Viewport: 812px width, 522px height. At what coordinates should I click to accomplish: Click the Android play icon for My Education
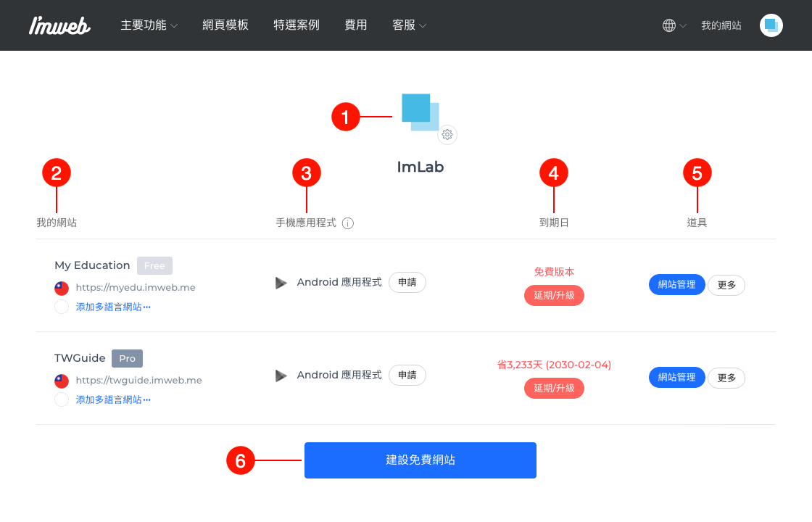click(x=281, y=283)
